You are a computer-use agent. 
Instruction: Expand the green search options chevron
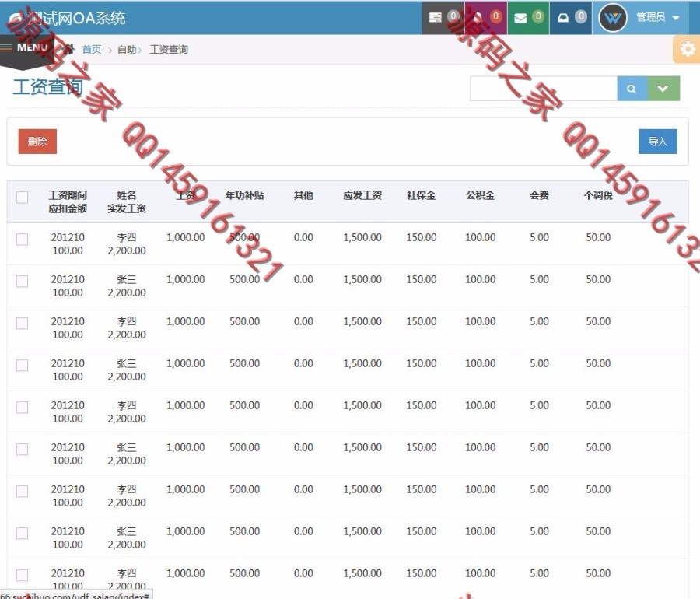pos(663,88)
